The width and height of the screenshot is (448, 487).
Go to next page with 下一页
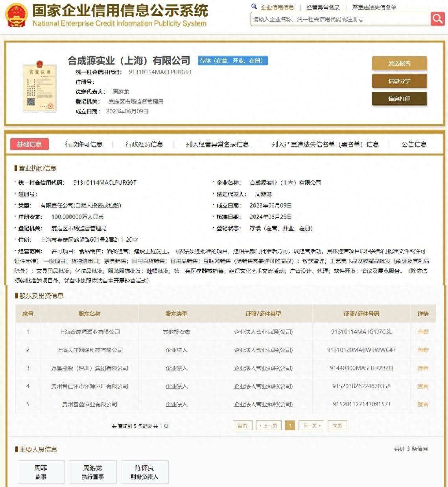tap(311, 426)
